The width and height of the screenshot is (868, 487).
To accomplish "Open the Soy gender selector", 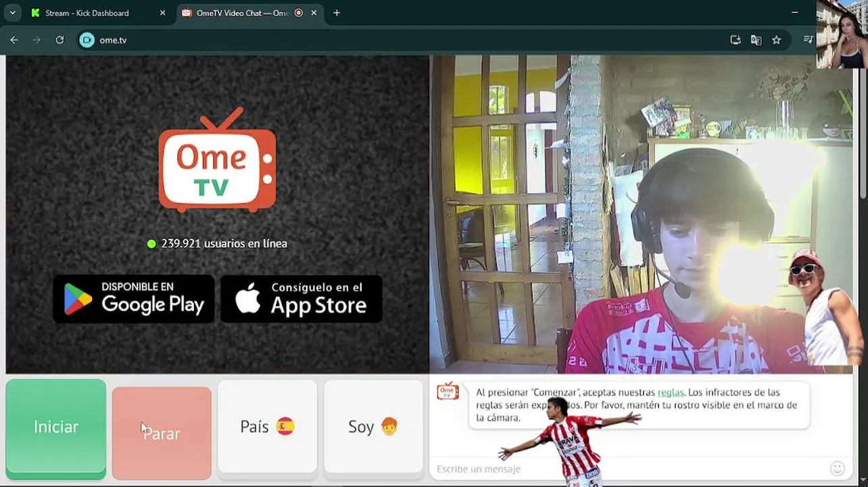I will click(373, 427).
